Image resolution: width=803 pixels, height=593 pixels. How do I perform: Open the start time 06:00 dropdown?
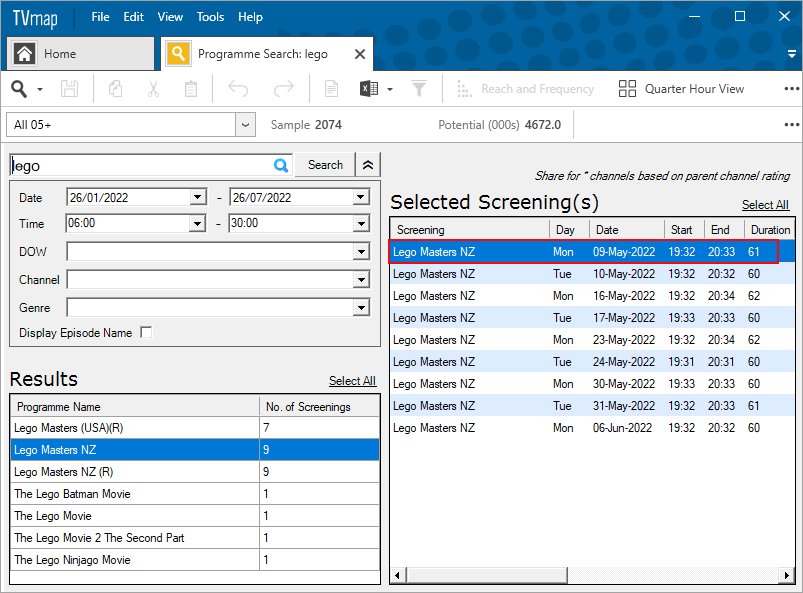[197, 223]
